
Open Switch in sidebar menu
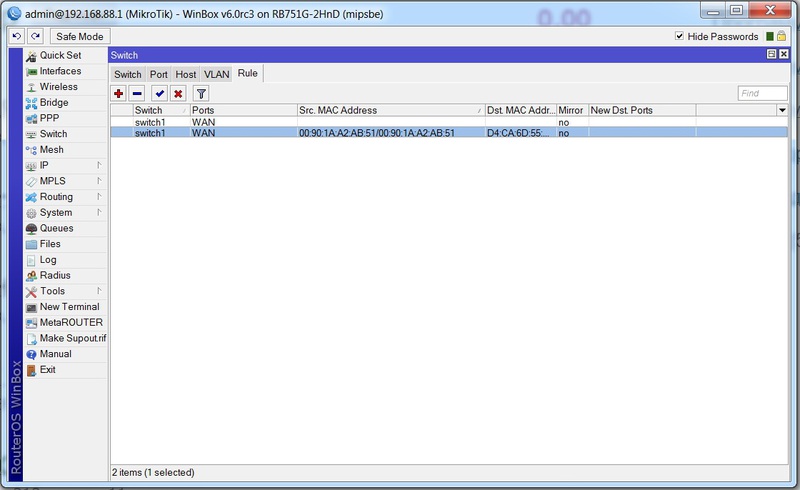(x=65, y=134)
